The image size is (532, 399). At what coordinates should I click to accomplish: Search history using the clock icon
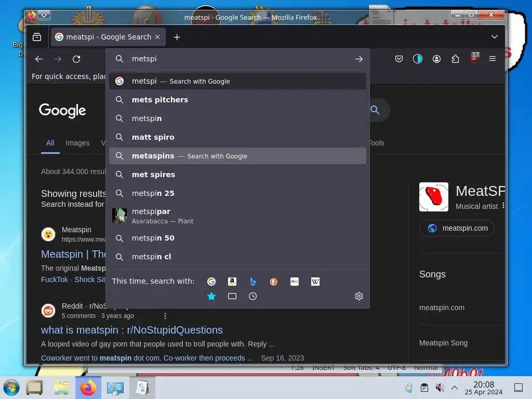(x=253, y=296)
